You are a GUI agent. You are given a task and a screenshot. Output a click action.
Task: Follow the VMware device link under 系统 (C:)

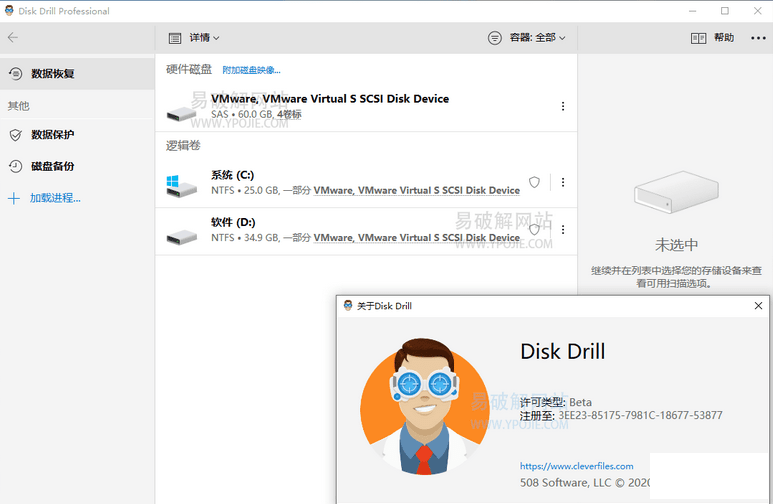click(417, 190)
